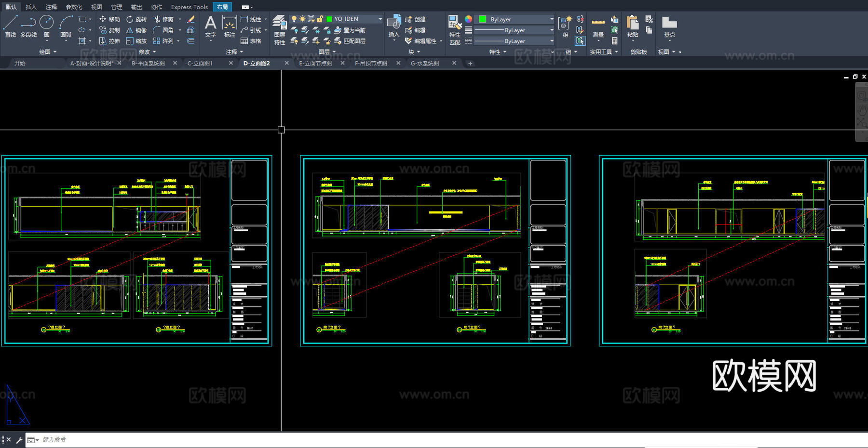This screenshot has height=448, width=868.
Task: Click 编辑属性 (Edit Attributes) button
Action: tap(421, 41)
